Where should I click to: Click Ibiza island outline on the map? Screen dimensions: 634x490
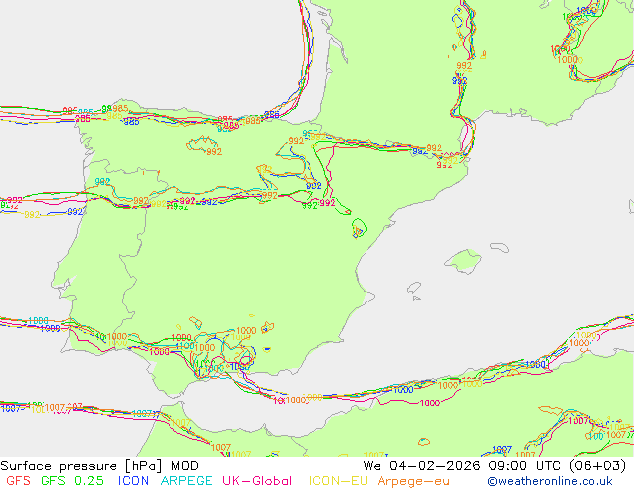tap(414, 289)
